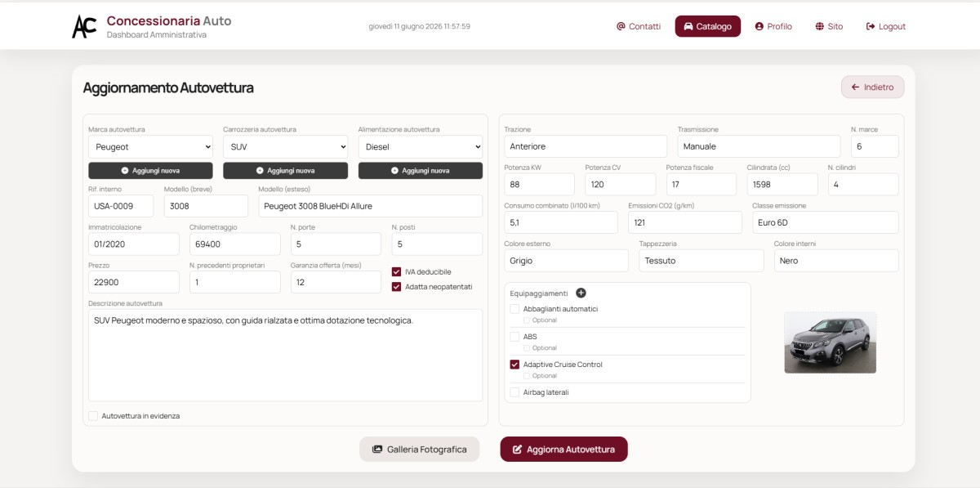Click Aggiungi nuova under Carrozzeria
980x488 pixels.
click(x=285, y=170)
